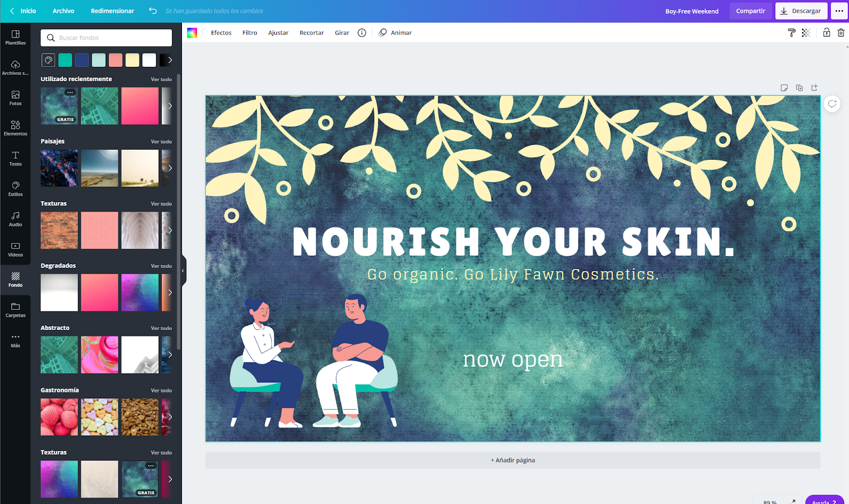Open the Audio sidebar panel

[x=15, y=219]
